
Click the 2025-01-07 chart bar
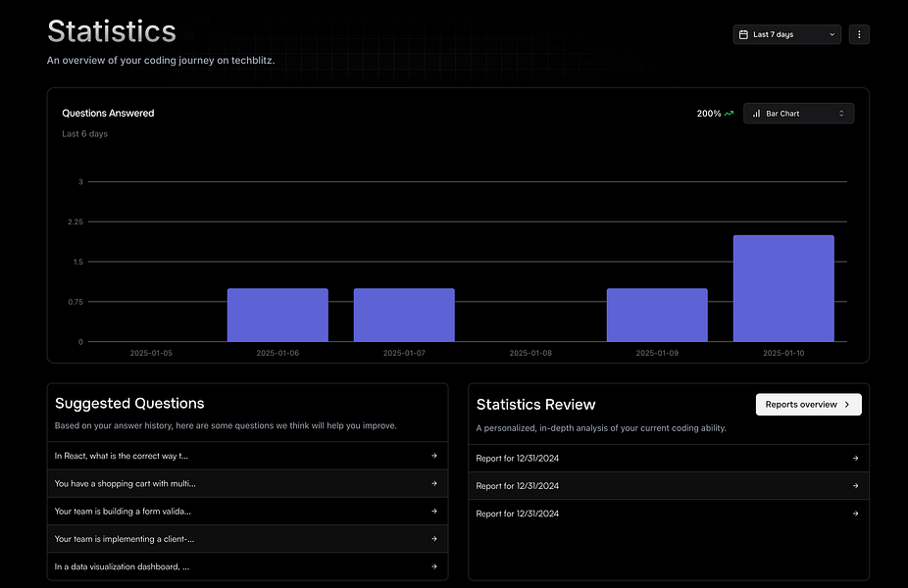pyautogui.click(x=404, y=315)
